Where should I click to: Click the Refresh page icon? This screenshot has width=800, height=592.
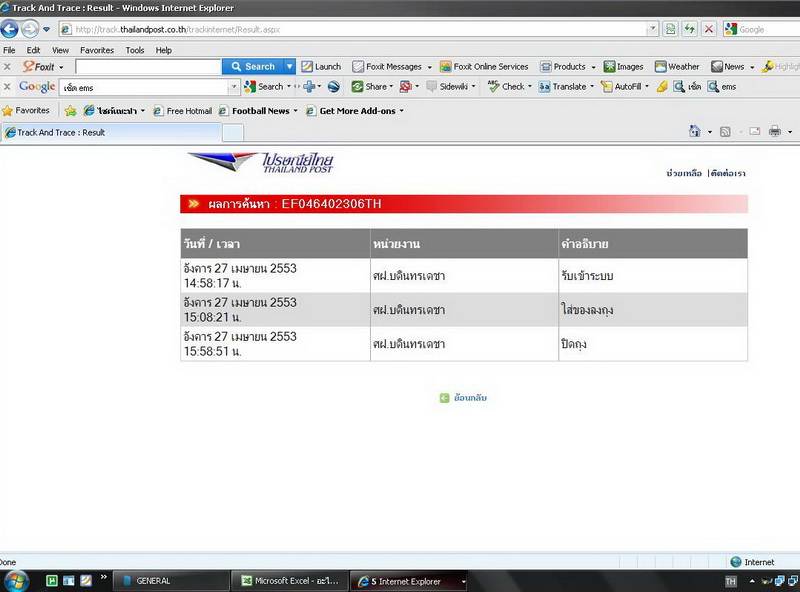tap(690, 29)
